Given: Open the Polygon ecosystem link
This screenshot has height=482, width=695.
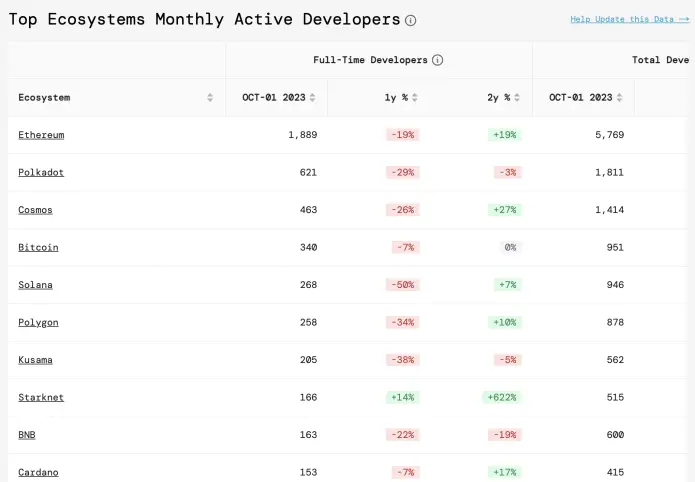Looking at the screenshot, I should [x=38, y=322].
